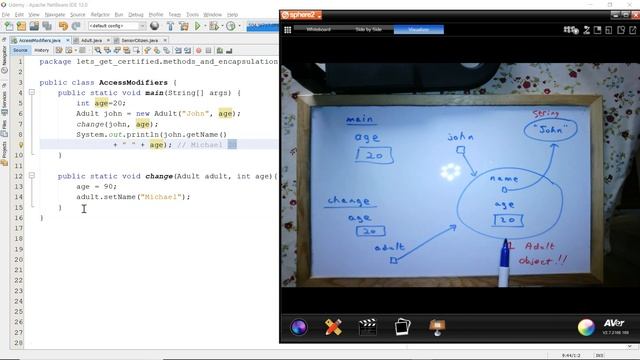This screenshot has width=640, height=360.
Task: Open the default config dropdown
Action: 117,26
